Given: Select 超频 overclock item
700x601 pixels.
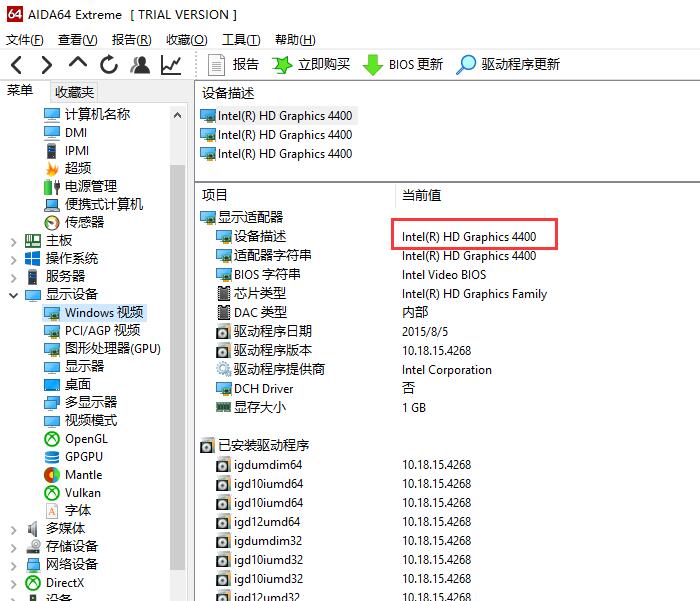Looking at the screenshot, I should [x=68, y=168].
